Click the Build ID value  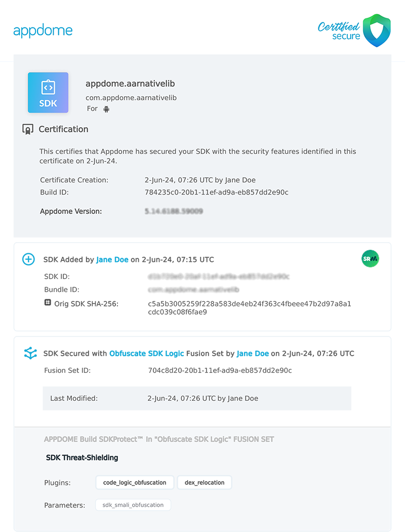pos(216,193)
